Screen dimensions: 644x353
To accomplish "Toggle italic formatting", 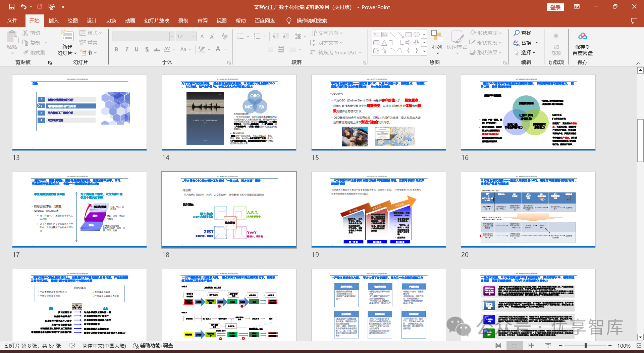I will pyautogui.click(x=126, y=49).
